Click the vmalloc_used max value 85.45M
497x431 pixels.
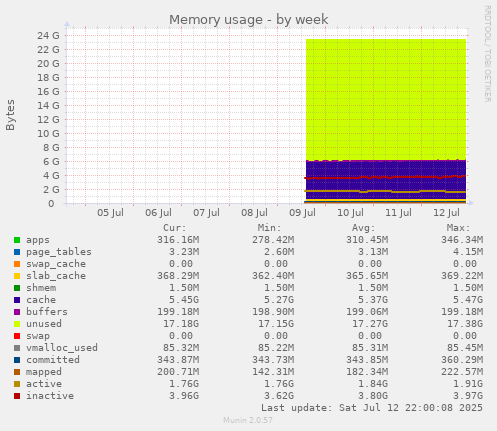pyautogui.click(x=465, y=348)
